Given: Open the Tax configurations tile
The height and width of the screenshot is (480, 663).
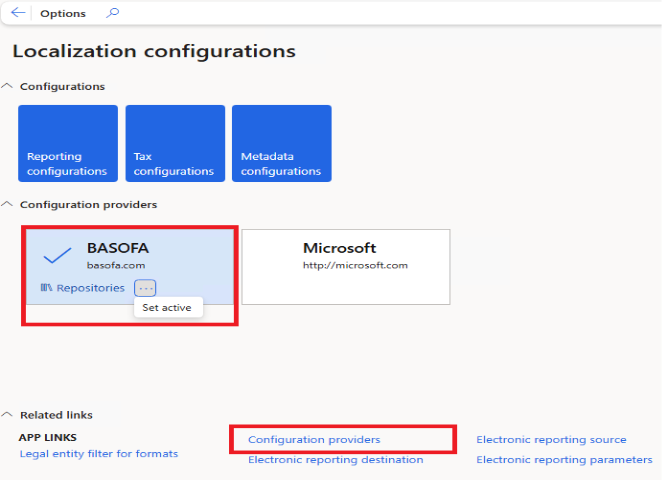Looking at the screenshot, I should (x=175, y=144).
